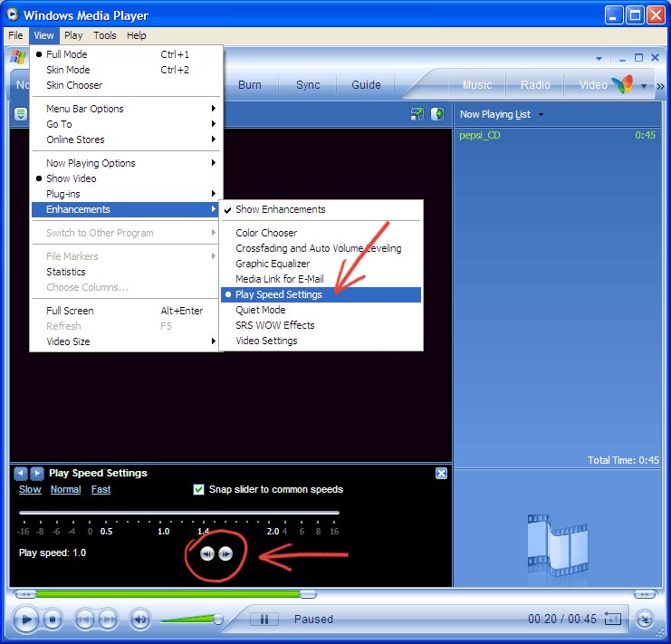Open the dropdown arrow above Video tab
Screen dimensions: 671x644
[599, 58]
